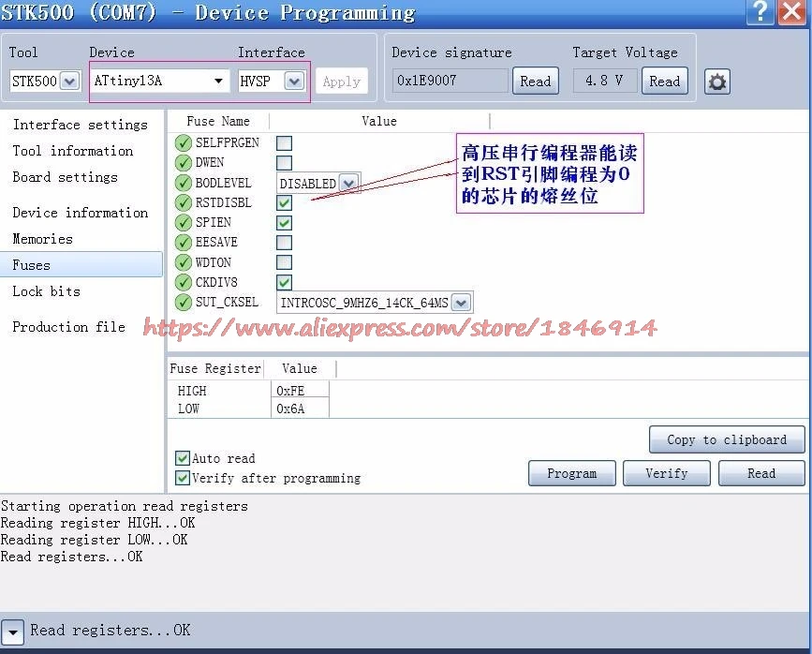
Task: Read the target voltage
Action: [x=664, y=82]
